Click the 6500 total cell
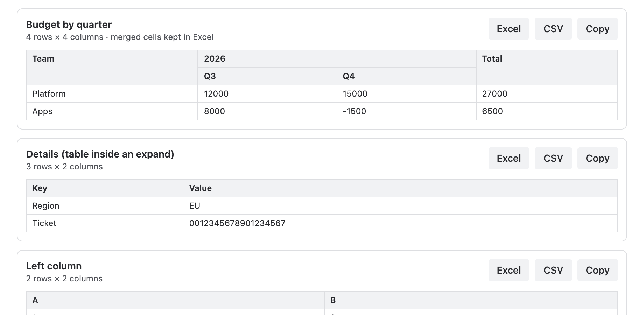This screenshot has width=644, height=315. 547,111
